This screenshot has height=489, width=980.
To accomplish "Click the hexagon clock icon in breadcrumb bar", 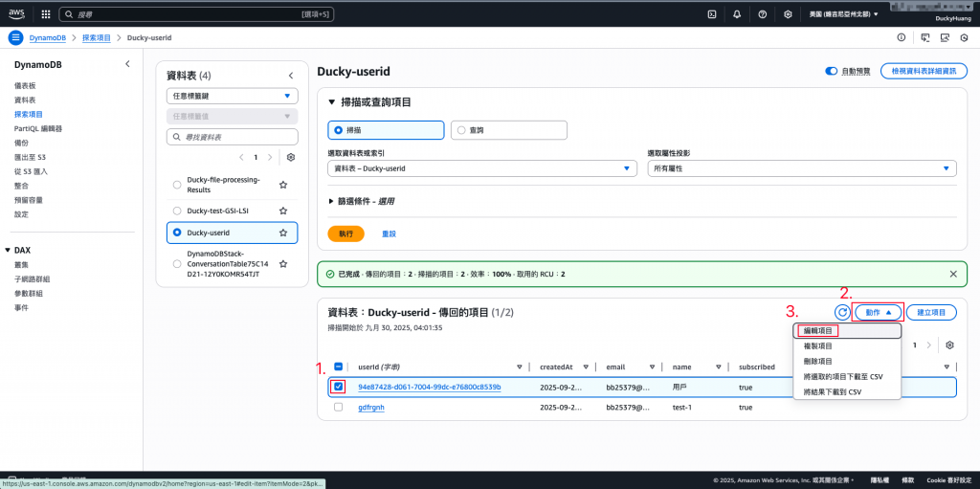I will pos(964,37).
